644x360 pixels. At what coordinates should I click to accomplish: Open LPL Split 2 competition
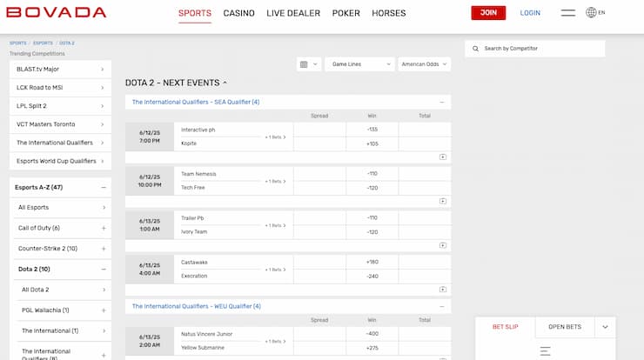click(x=60, y=106)
